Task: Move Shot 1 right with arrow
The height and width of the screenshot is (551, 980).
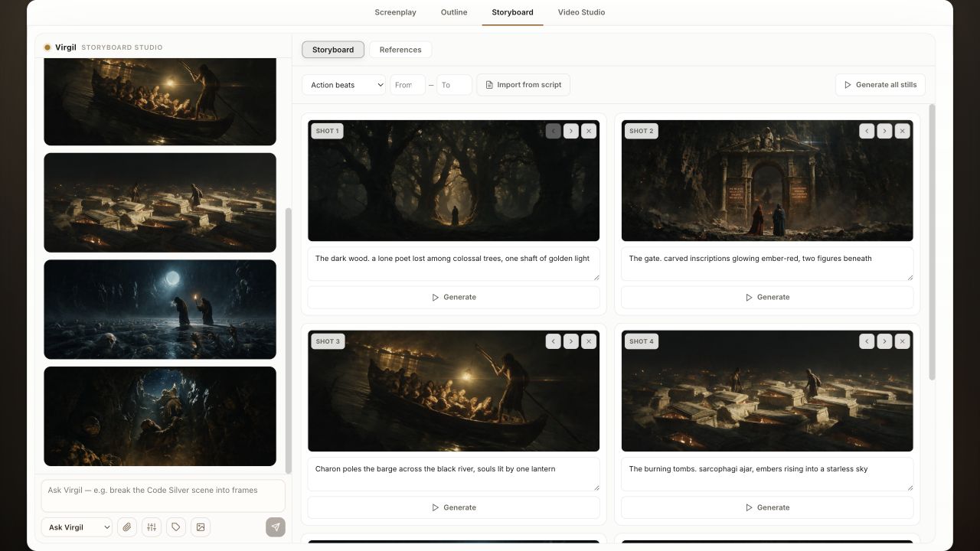Action: point(571,131)
